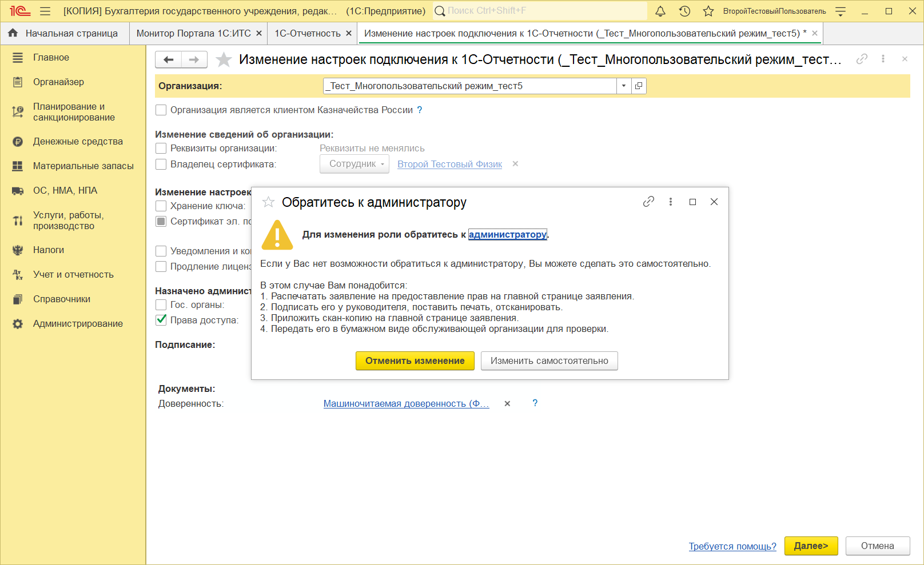Check Владелец сертификата box

click(161, 164)
